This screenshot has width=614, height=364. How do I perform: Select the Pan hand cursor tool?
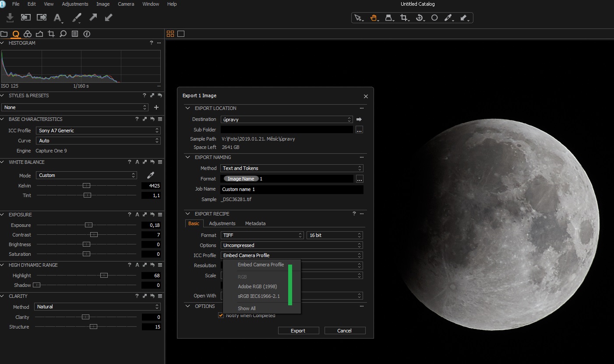pos(374,18)
